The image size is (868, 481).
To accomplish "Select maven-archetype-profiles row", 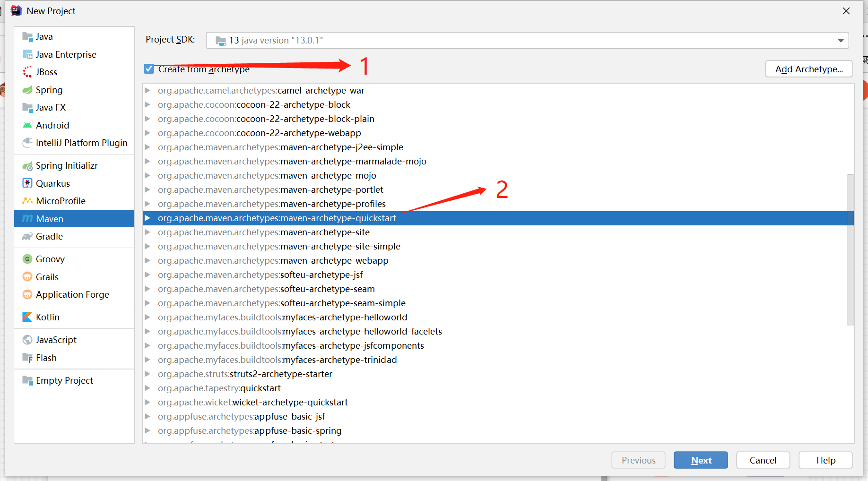I will click(x=498, y=204).
